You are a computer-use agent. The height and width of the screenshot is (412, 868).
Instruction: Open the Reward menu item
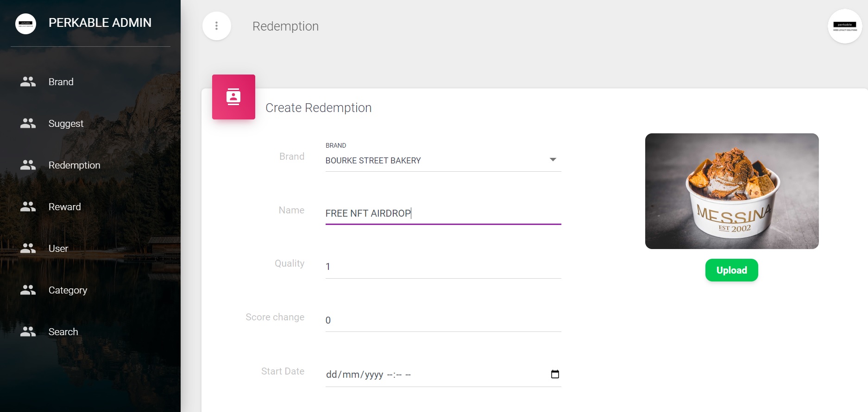click(x=65, y=207)
